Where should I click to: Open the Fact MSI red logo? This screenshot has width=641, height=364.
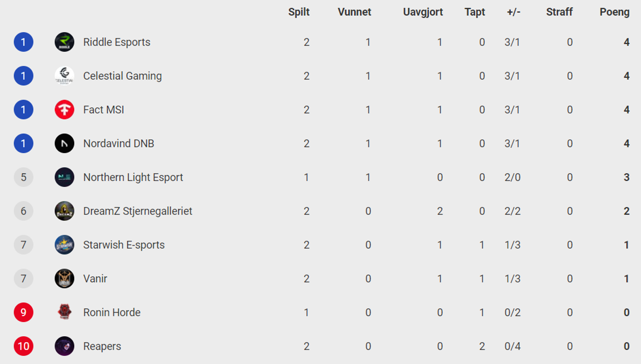[x=64, y=110]
